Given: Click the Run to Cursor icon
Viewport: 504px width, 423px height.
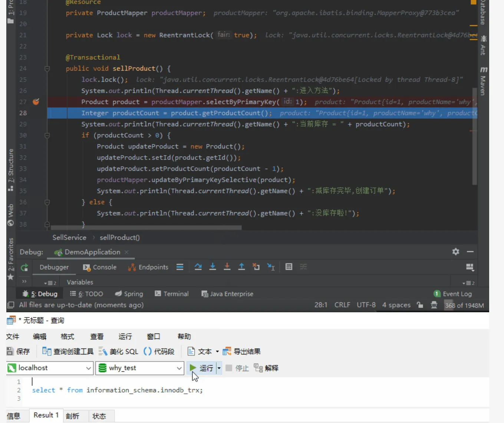Looking at the screenshot, I should coord(271,267).
